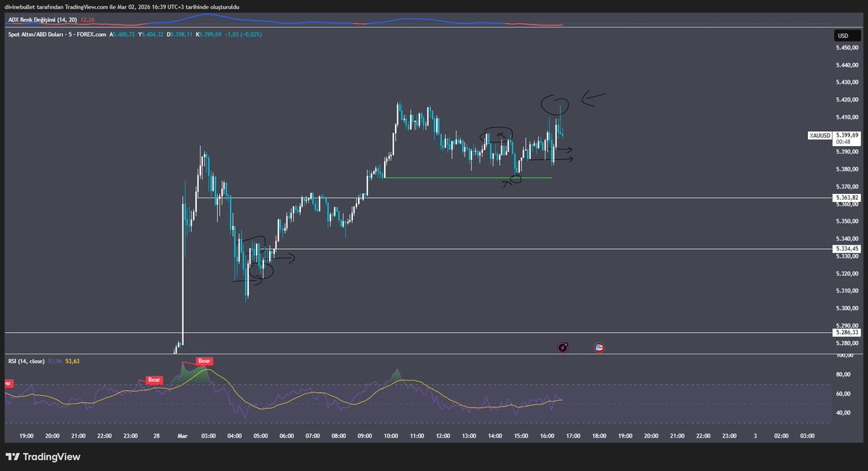Click the horizontal line price label 5.334,45

pyautogui.click(x=846, y=249)
